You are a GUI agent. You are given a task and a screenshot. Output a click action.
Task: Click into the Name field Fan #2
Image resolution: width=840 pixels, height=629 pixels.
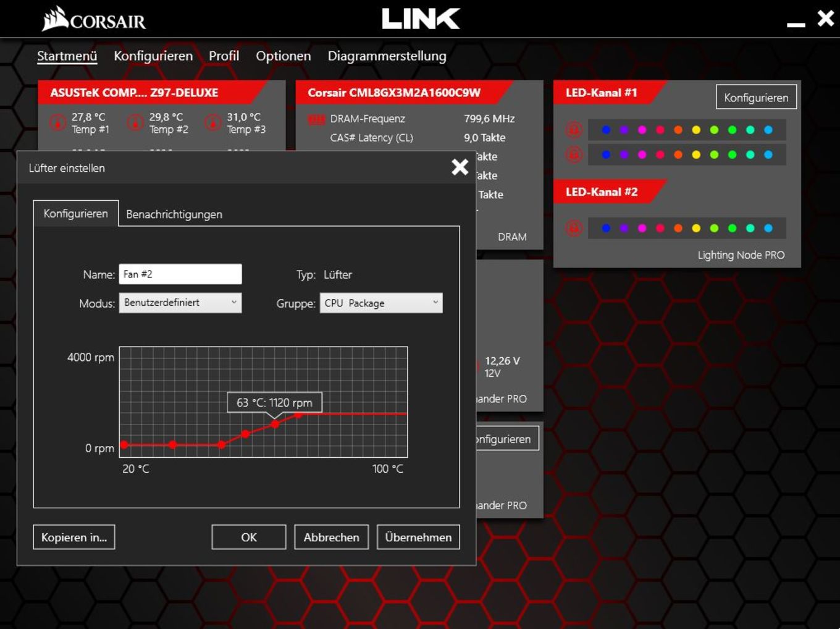180,274
